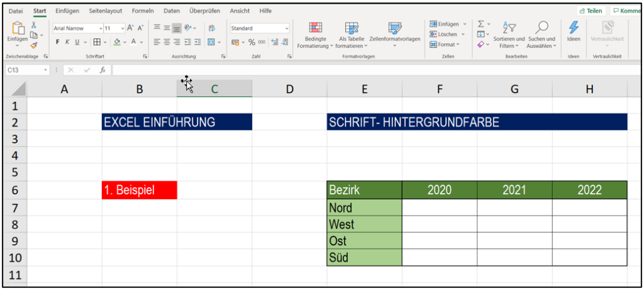
Task: Apply the green fill color bucket
Action: click(x=116, y=42)
